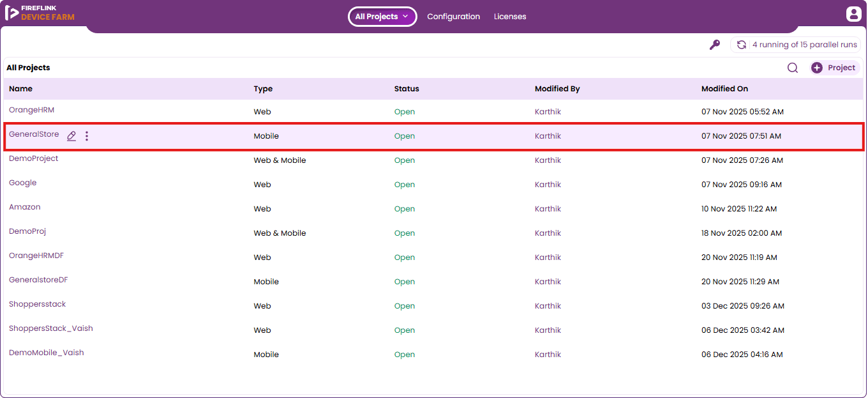The height and width of the screenshot is (398, 868).
Task: Open the DemoMobile_Vaish project
Action: click(46, 353)
